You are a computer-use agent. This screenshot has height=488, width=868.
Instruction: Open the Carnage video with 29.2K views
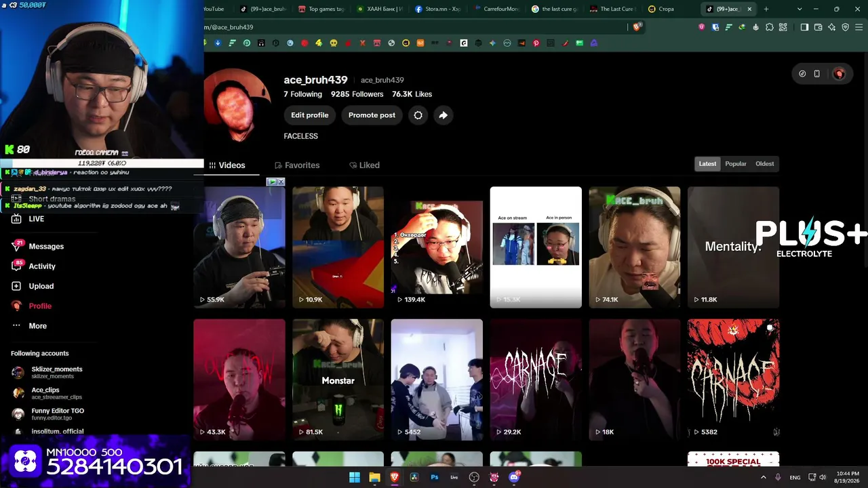pos(536,380)
